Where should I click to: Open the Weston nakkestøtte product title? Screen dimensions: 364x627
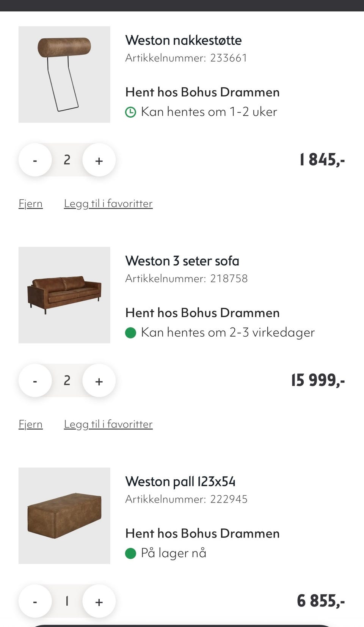184,40
